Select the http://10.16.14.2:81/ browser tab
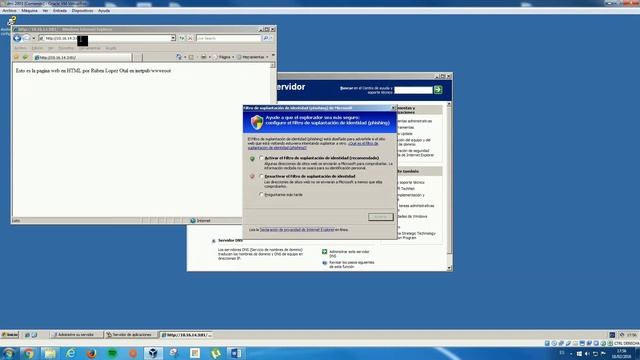 pos(82,58)
